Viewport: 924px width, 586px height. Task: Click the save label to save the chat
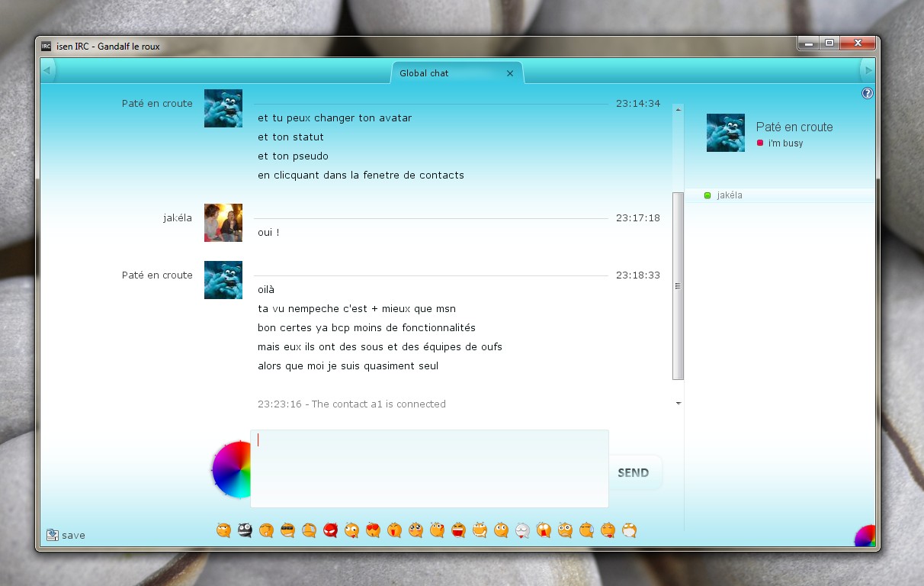tap(73, 536)
